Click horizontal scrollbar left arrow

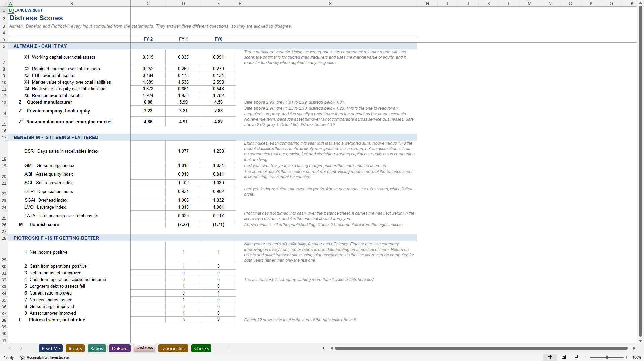point(332,348)
